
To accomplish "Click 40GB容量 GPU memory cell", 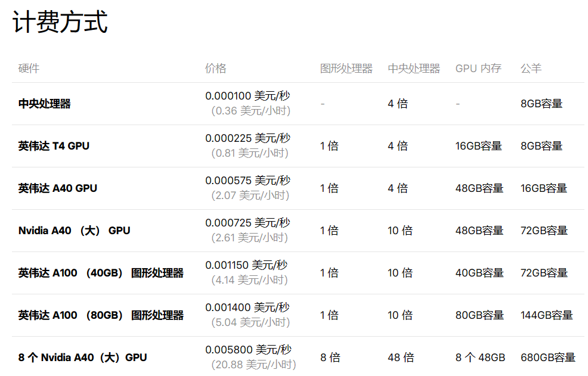I will tap(479, 273).
